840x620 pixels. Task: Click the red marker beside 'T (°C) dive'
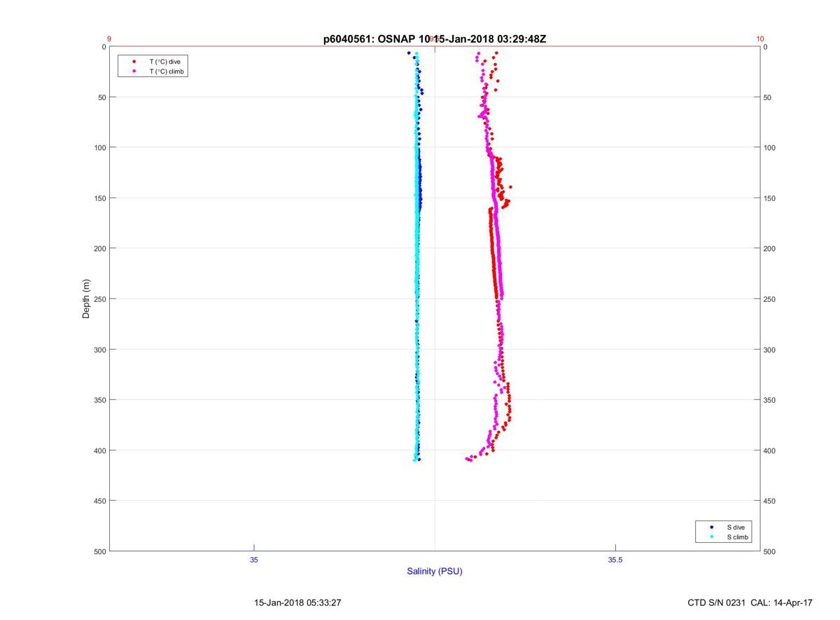pos(133,62)
